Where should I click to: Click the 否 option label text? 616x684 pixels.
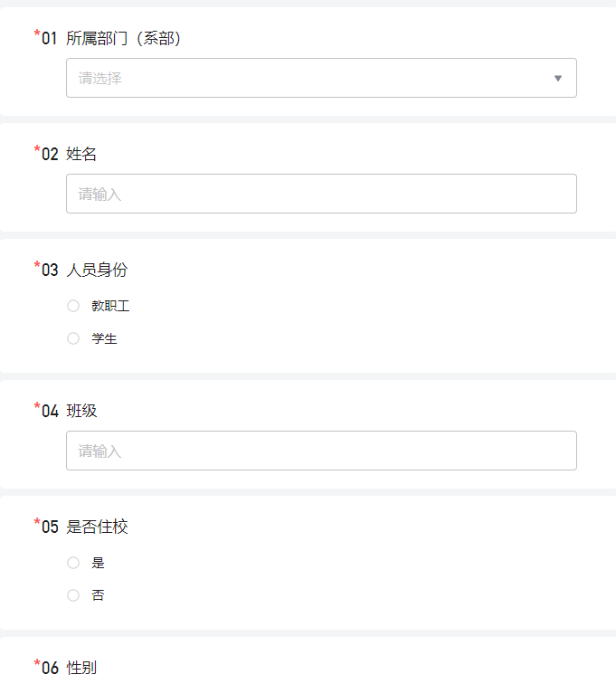point(98,595)
